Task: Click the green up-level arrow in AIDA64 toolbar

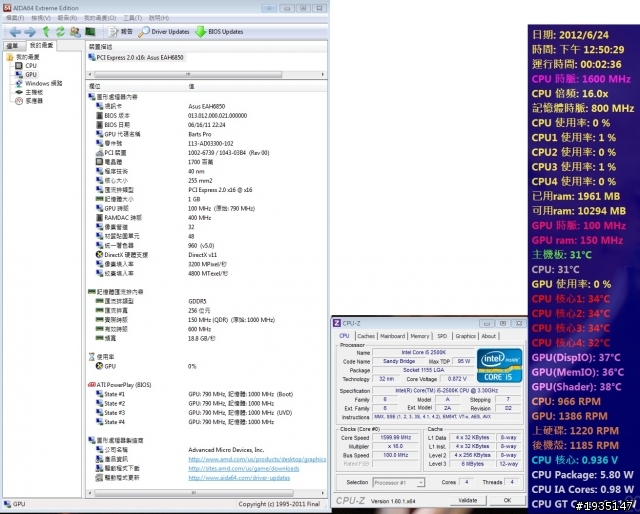Action: (46, 31)
